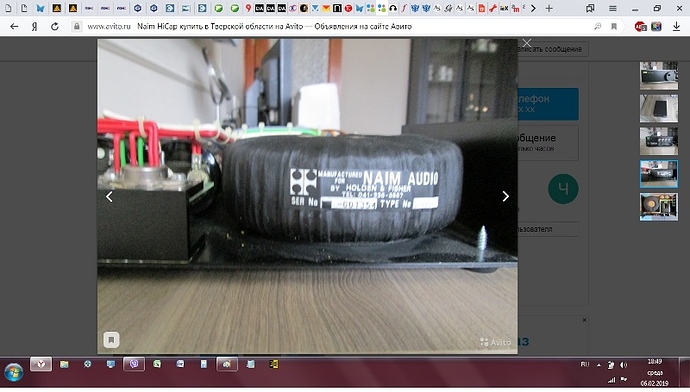Show the next photo with right arrow

pos(506,196)
